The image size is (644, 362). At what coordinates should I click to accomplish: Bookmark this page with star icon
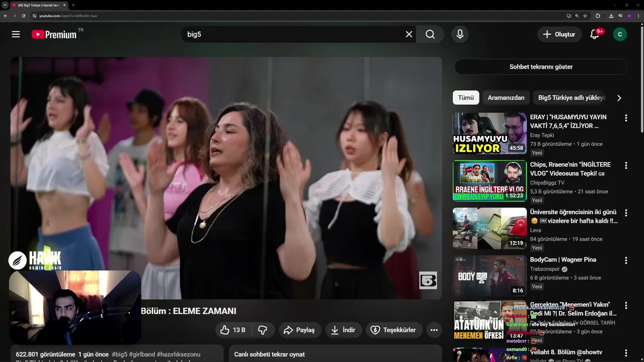tap(585, 16)
